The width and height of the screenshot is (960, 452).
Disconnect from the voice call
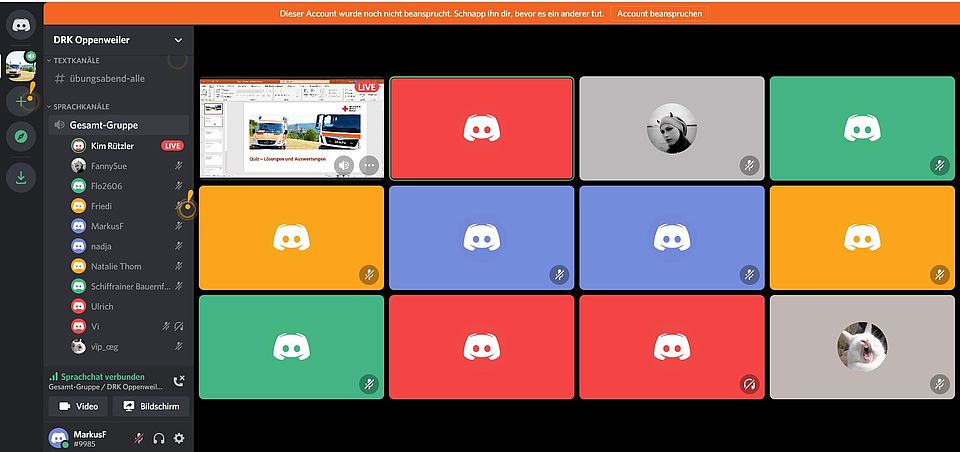pyautogui.click(x=179, y=381)
